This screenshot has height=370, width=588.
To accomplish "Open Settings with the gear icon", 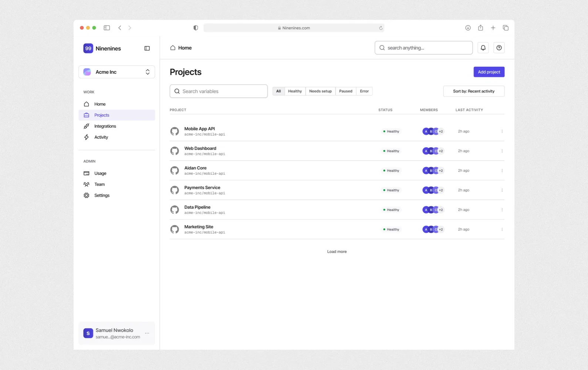I will 87,195.
